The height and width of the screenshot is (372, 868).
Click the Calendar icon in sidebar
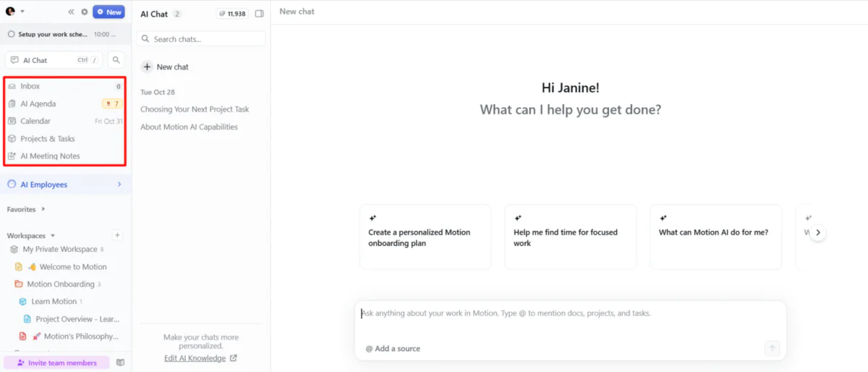click(12, 121)
